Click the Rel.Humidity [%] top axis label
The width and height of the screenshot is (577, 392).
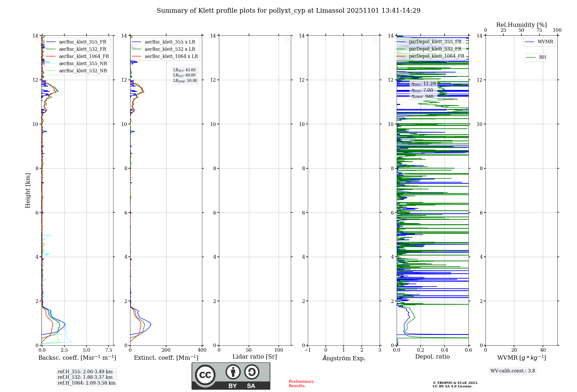click(x=521, y=25)
